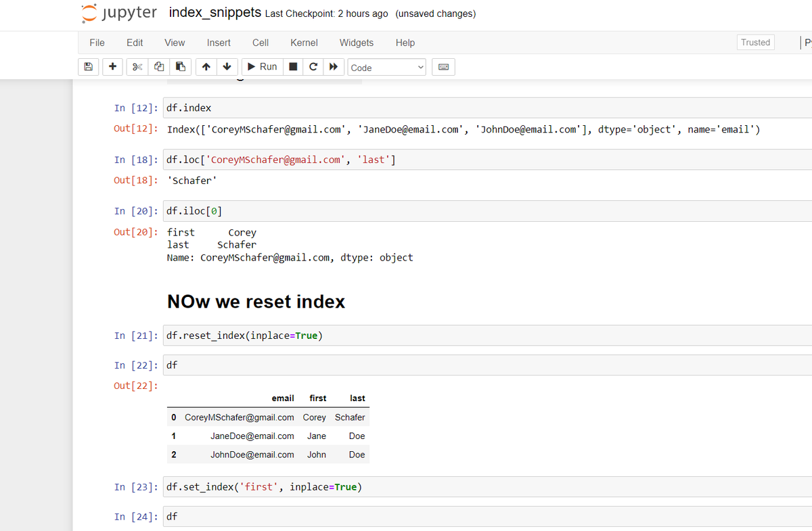Screen dimensions: 812x531
Task: Cut selected cells with scissors icon
Action: [137, 67]
